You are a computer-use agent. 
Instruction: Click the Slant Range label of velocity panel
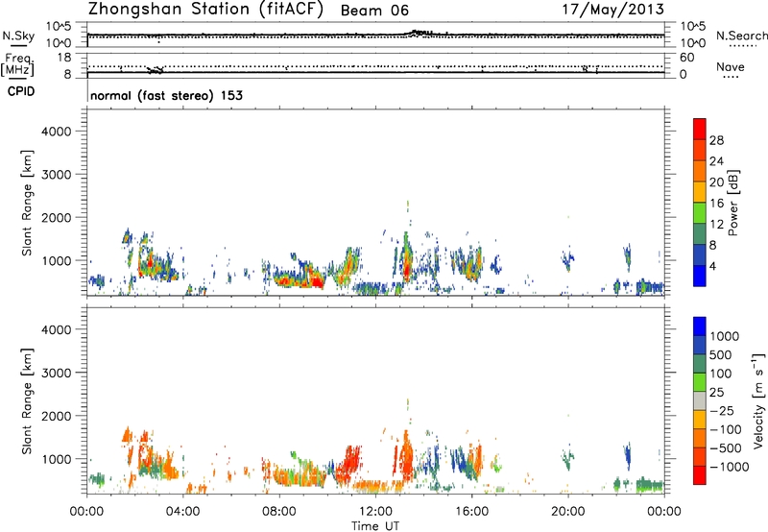[x=27, y=400]
